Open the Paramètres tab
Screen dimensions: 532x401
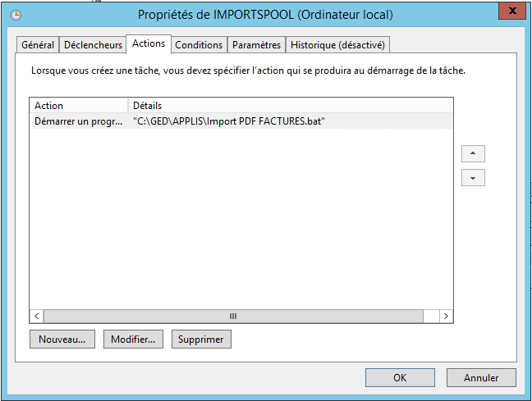coord(256,45)
